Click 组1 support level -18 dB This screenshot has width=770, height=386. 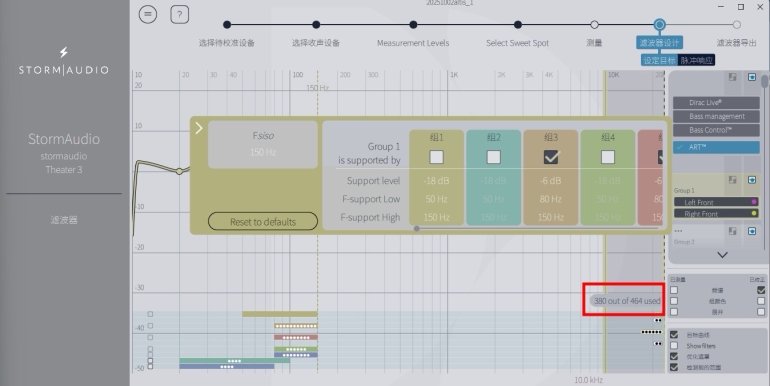437,181
